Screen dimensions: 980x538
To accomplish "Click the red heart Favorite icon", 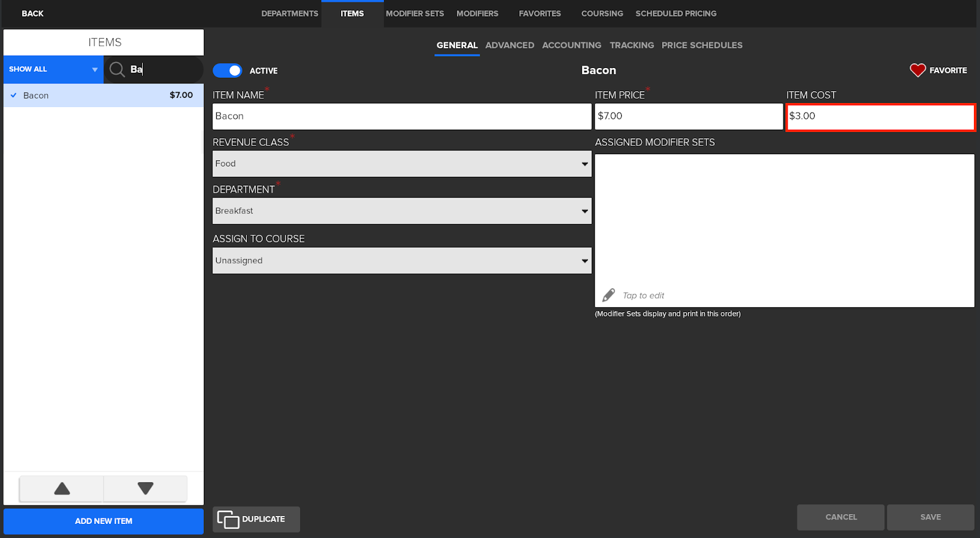I will click(x=917, y=70).
